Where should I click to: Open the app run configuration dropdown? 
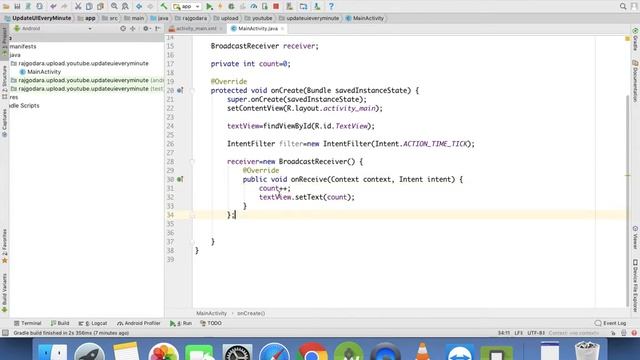(x=187, y=7)
